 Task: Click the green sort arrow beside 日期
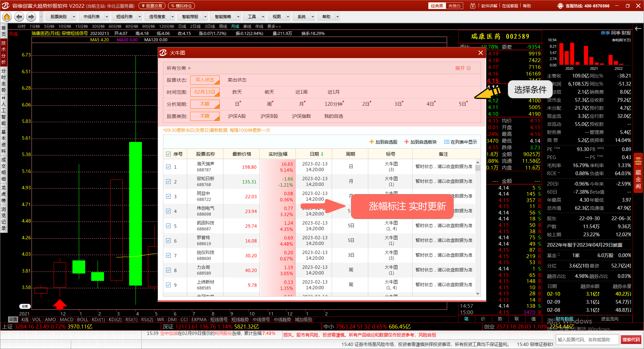click(x=322, y=154)
